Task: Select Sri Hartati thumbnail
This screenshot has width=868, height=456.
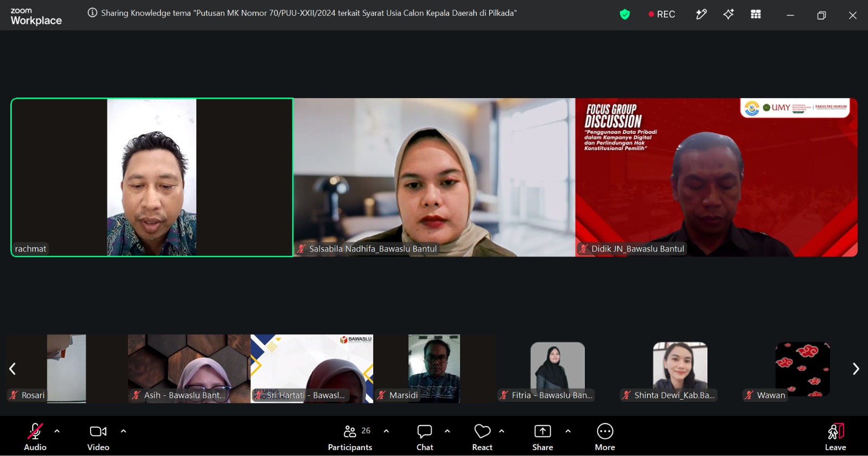Action: pyautogui.click(x=312, y=369)
